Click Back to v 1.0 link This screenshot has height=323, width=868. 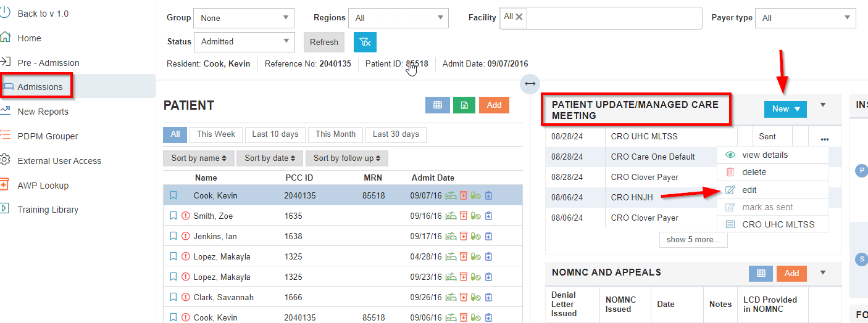click(43, 14)
